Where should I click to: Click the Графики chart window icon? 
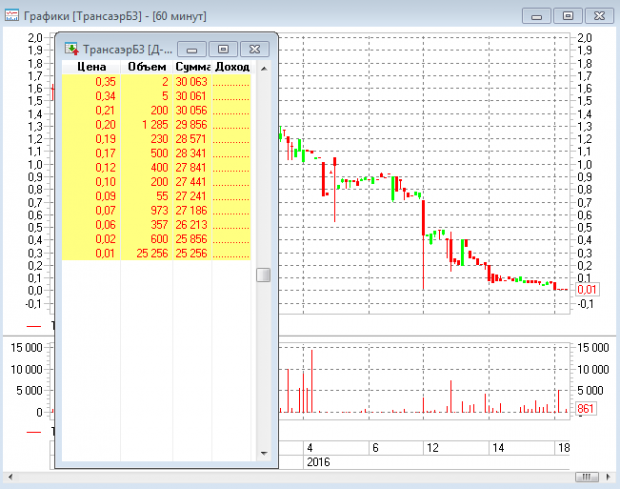pyautogui.click(x=11, y=15)
